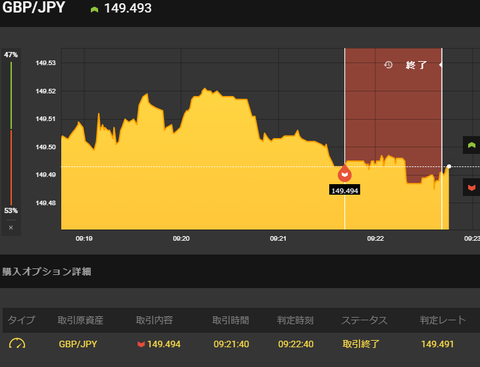Click the 09:20 time axis label
This screenshot has height=367, width=480.
coord(181,238)
